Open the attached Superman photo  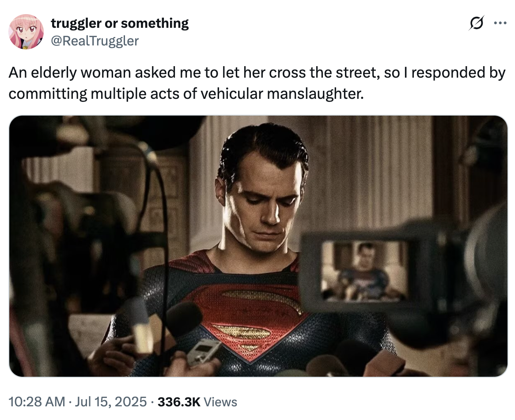258,246
